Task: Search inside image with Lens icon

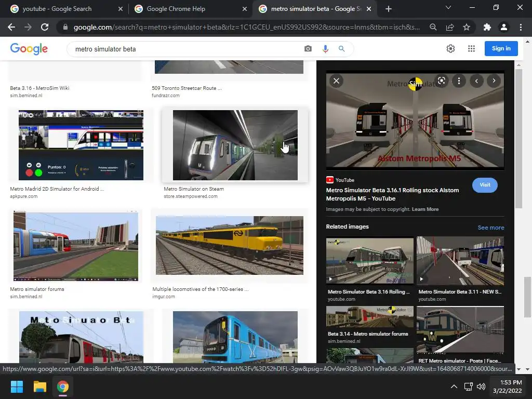Action: point(442,81)
